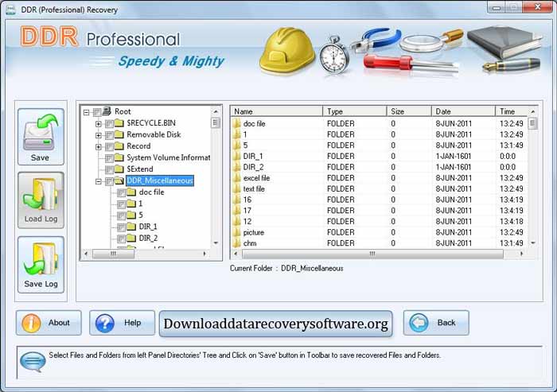Click the Save Log folder icon

[41, 259]
